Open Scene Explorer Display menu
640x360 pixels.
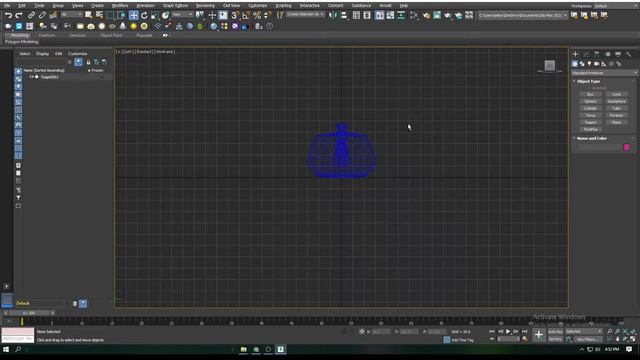click(x=42, y=53)
